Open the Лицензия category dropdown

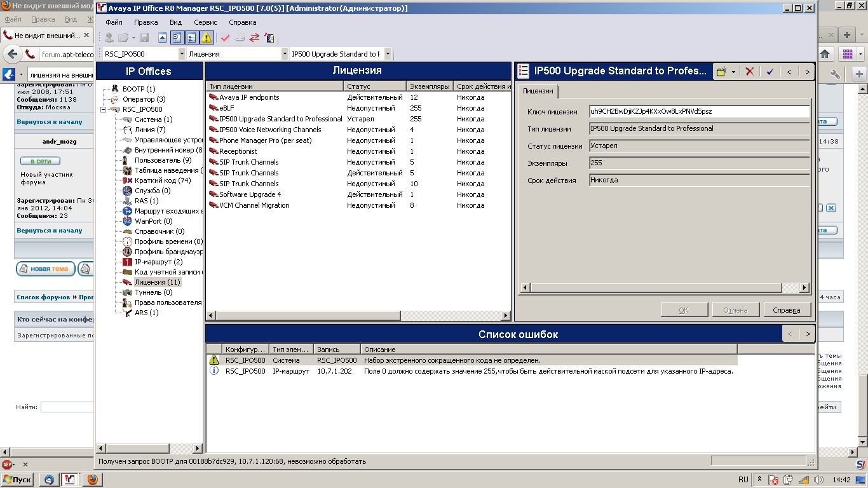point(284,54)
